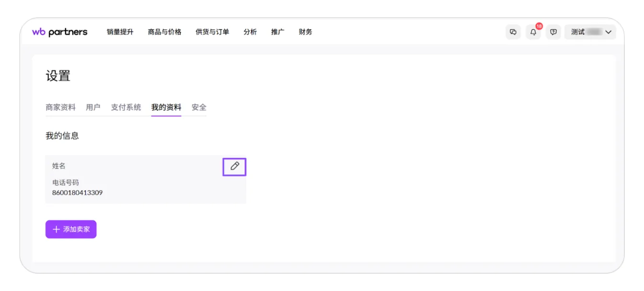Viewport: 644px width, 291px height.
Task: Open the 财务 menu
Action: tap(305, 32)
